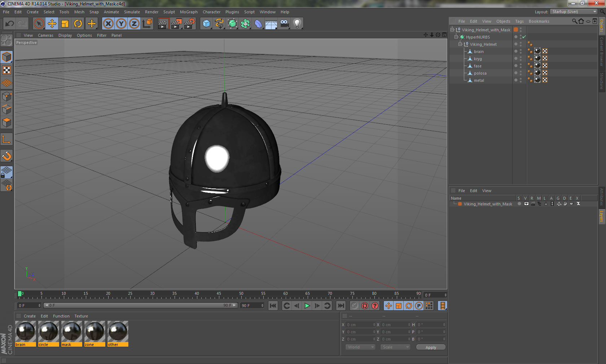Play animation forward
The width and height of the screenshot is (606, 364).
[307, 306]
